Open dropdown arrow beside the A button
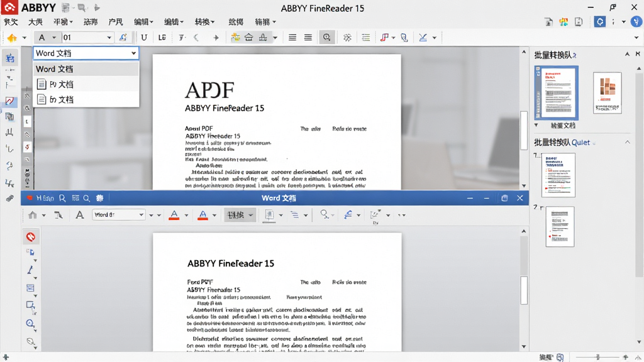644x362 pixels. [x=54, y=38]
